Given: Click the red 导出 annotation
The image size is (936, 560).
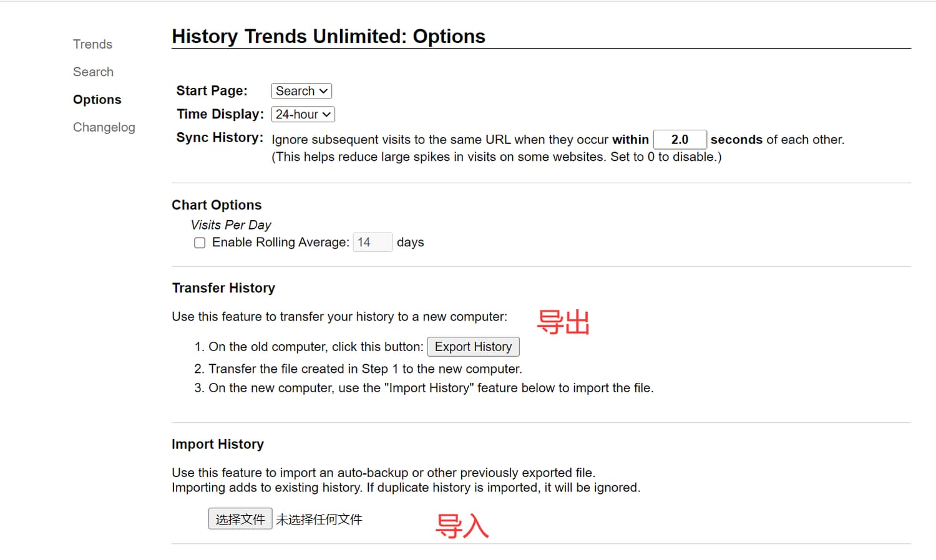Looking at the screenshot, I should pos(563,322).
